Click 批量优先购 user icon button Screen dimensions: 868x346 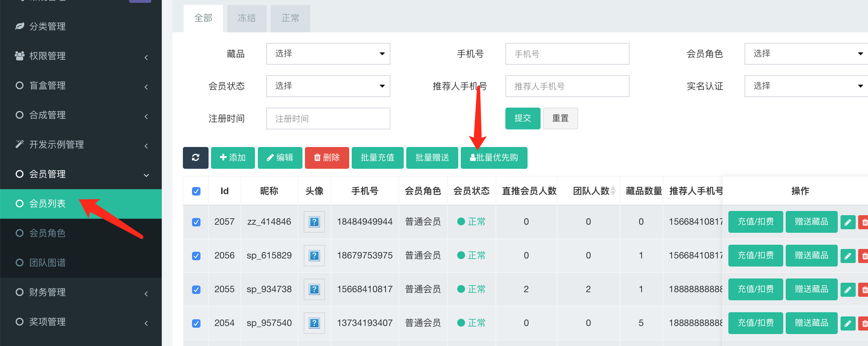click(x=494, y=158)
